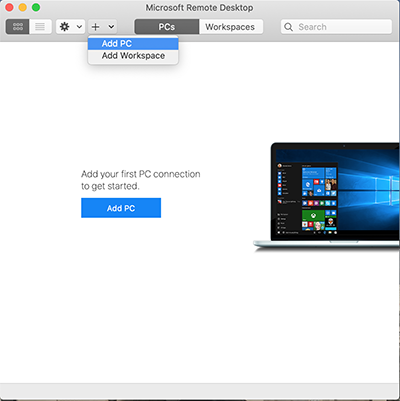The height and width of the screenshot is (401, 400).
Task: Minimize the window with the yellow button
Action: coord(23,7)
